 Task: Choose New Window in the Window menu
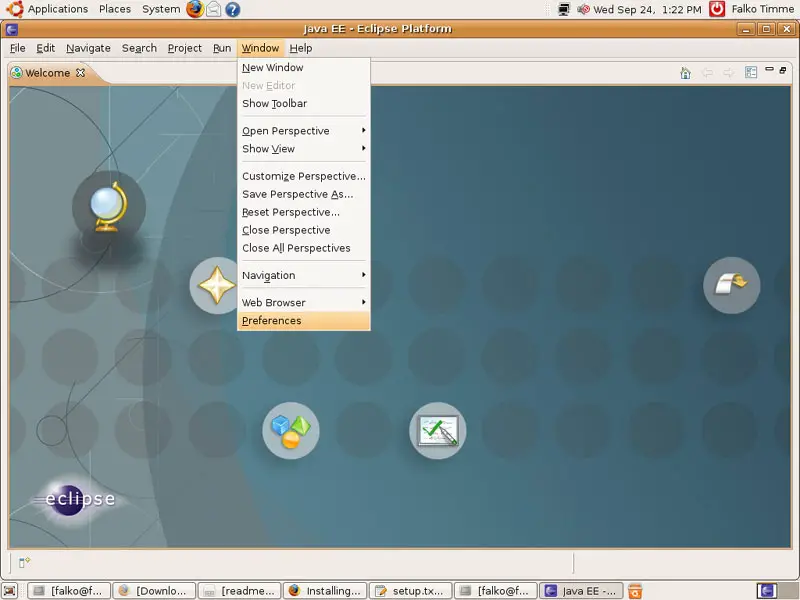point(304,67)
